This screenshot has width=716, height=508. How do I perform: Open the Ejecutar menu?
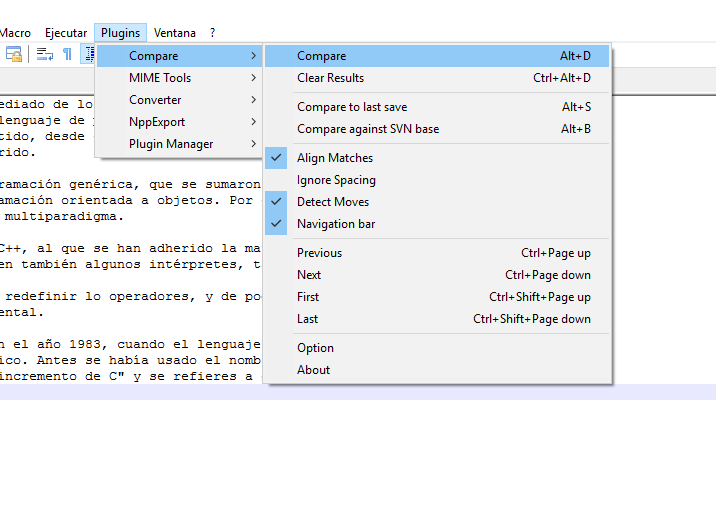click(x=66, y=33)
